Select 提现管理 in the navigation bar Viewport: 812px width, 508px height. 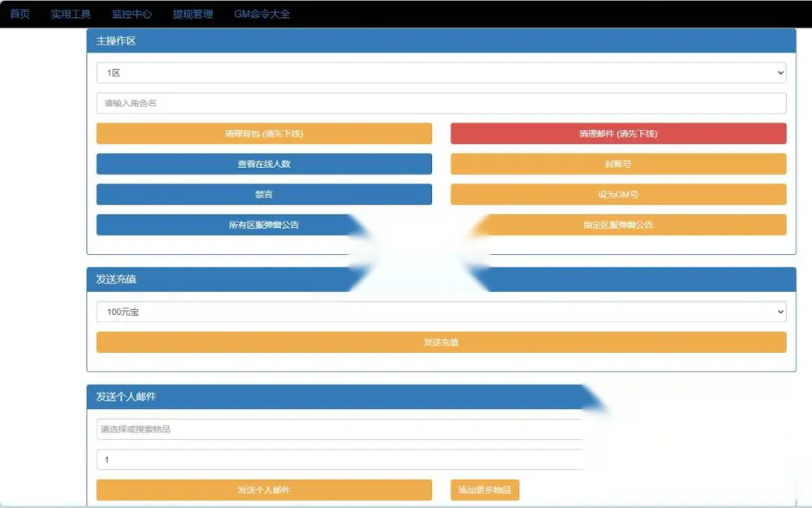192,14
